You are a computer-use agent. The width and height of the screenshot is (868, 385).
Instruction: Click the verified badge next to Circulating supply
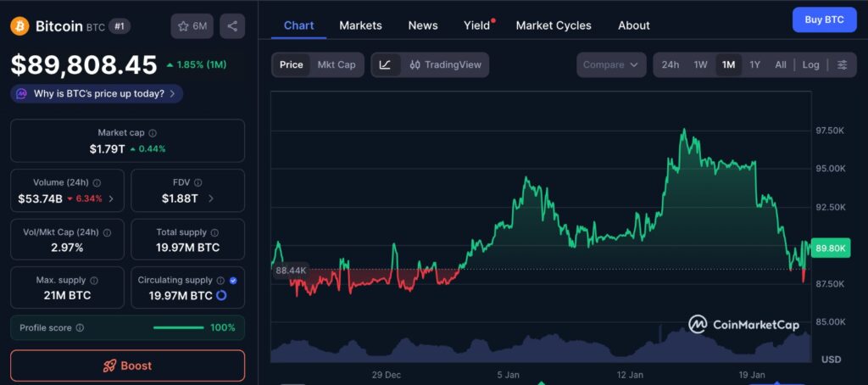click(x=233, y=281)
